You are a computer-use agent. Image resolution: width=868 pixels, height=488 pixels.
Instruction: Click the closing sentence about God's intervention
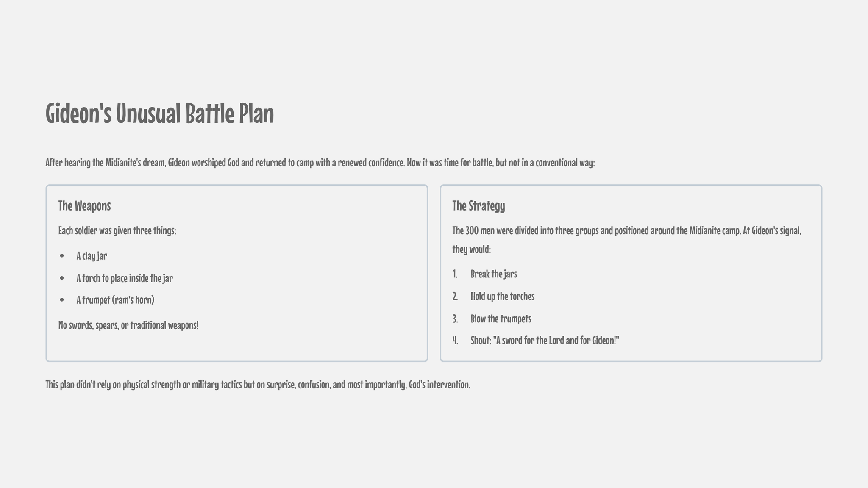click(258, 385)
